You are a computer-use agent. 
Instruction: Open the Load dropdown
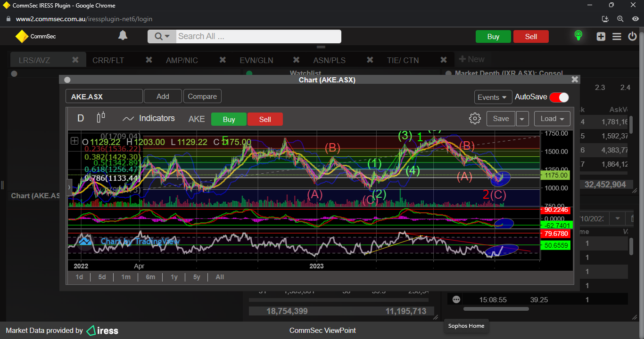click(552, 119)
